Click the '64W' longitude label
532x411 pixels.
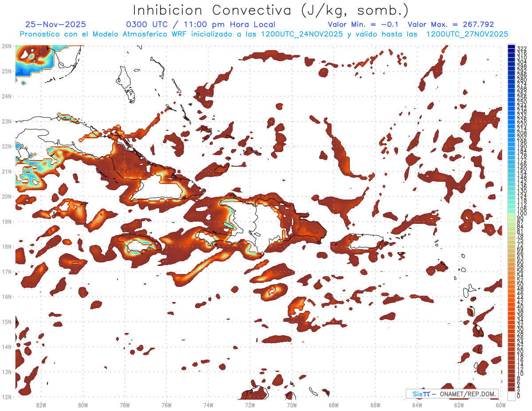[417, 405]
